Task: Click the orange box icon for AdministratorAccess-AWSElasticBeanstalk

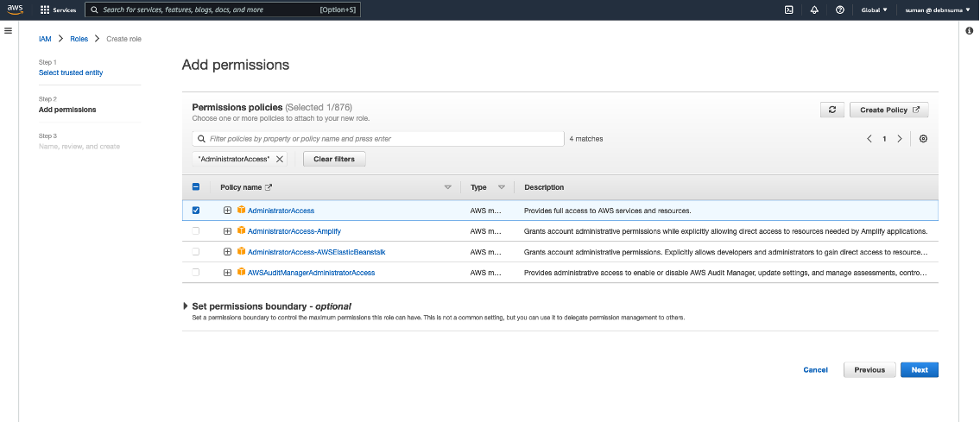Action: tap(241, 252)
